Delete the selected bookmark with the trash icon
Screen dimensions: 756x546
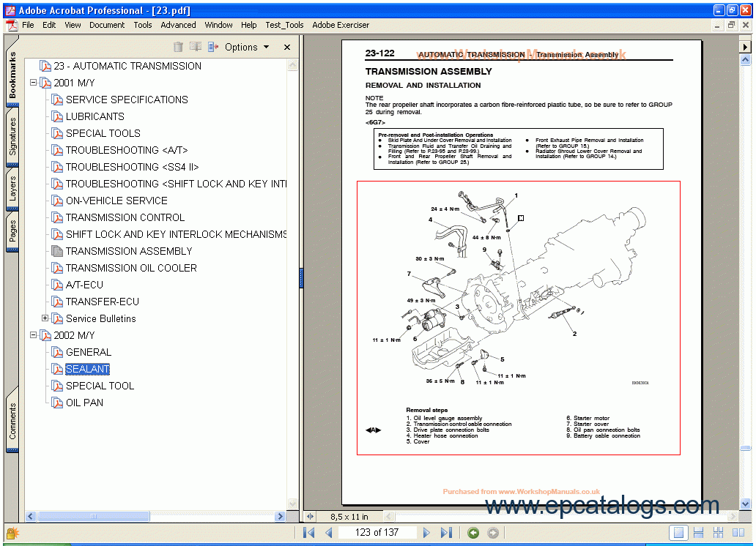179,47
